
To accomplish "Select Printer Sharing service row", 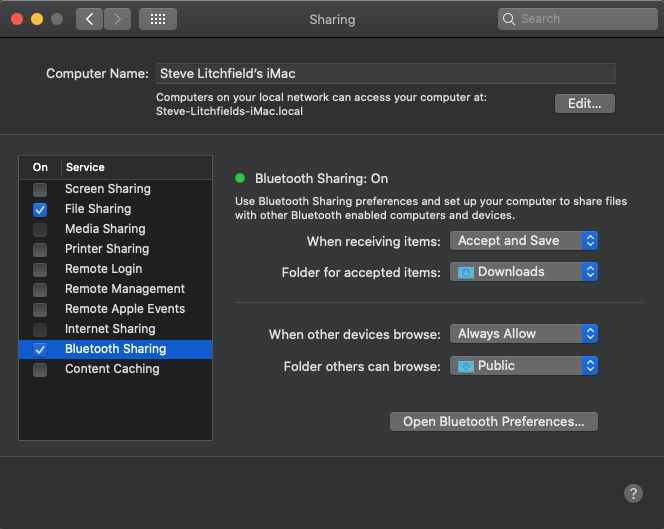I will (116, 249).
